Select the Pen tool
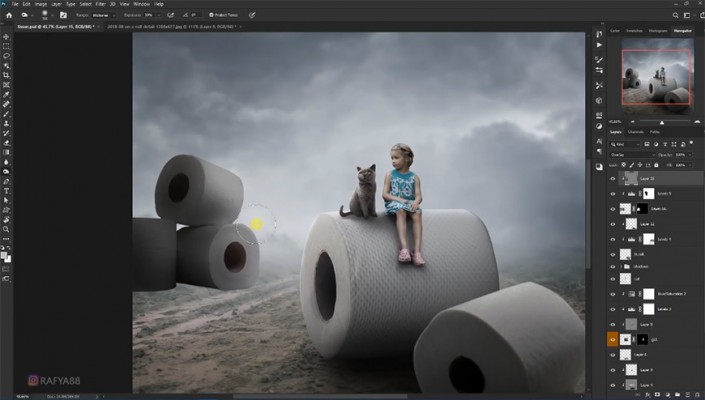Image resolution: width=705 pixels, height=400 pixels. [x=6, y=182]
